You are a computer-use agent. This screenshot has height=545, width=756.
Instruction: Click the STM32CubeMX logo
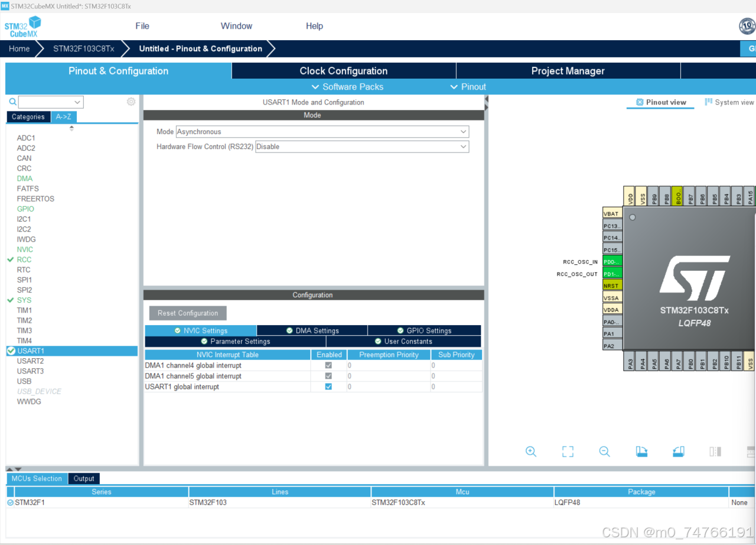pos(23,27)
